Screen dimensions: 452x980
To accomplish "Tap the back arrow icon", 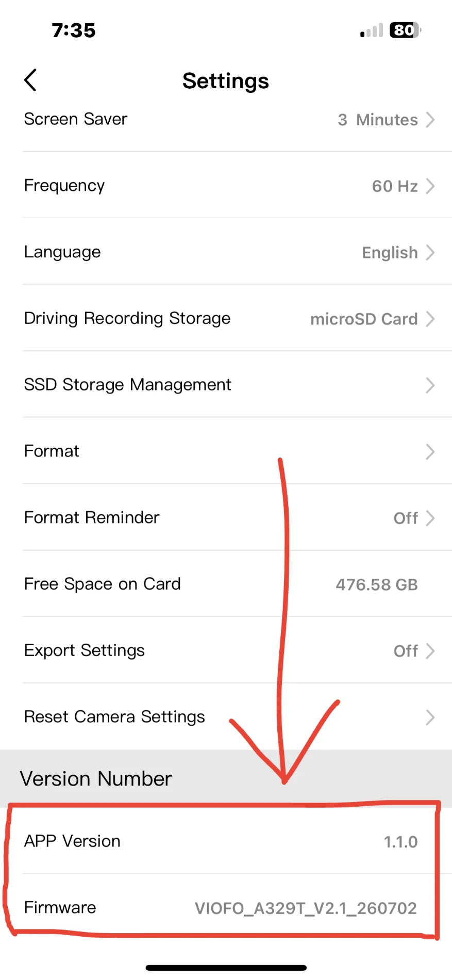I will pyautogui.click(x=30, y=80).
